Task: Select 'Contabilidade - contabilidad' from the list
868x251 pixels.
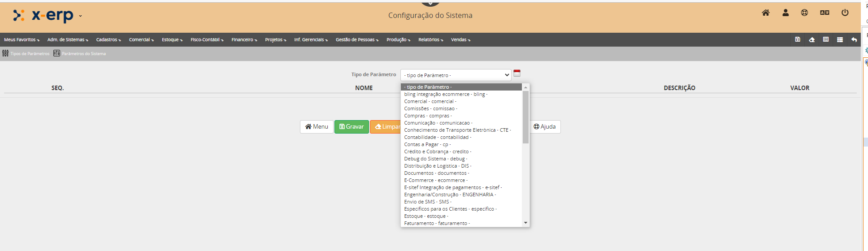Action: [x=437, y=137]
